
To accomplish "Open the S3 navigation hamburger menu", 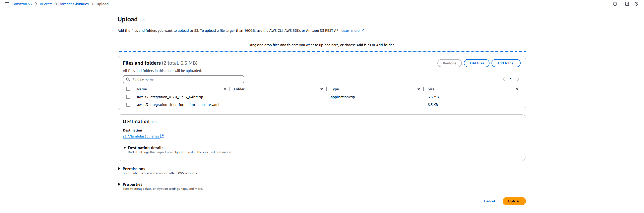I will [7, 4].
